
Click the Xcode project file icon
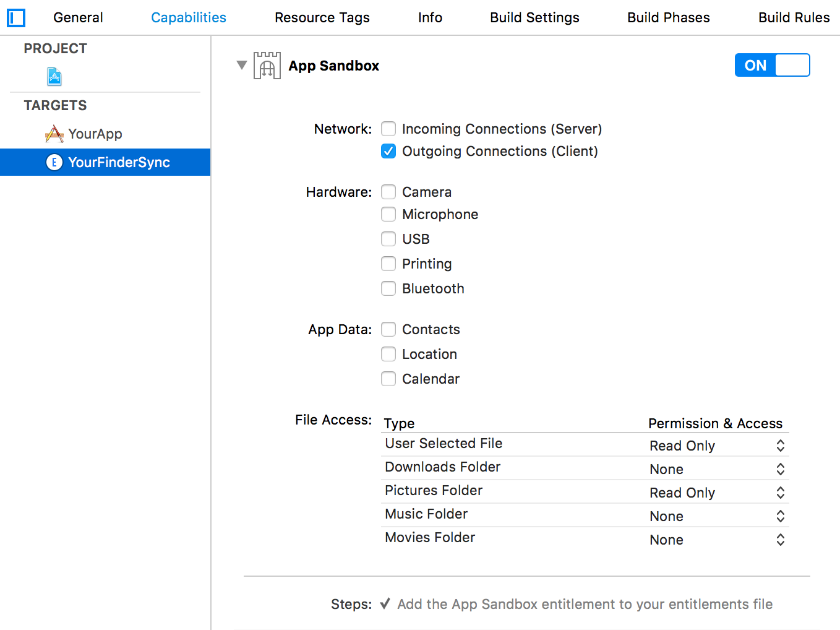click(54, 77)
